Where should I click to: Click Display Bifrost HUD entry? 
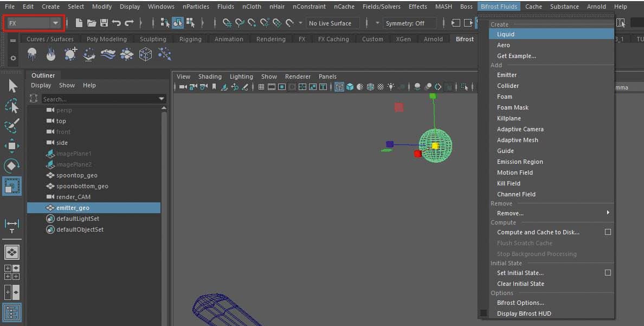pyautogui.click(x=551, y=314)
